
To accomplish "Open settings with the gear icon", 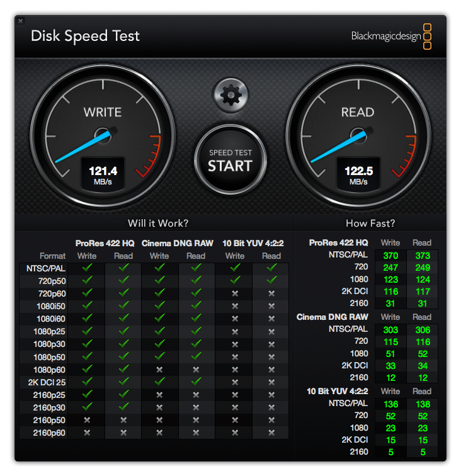I will (x=231, y=96).
